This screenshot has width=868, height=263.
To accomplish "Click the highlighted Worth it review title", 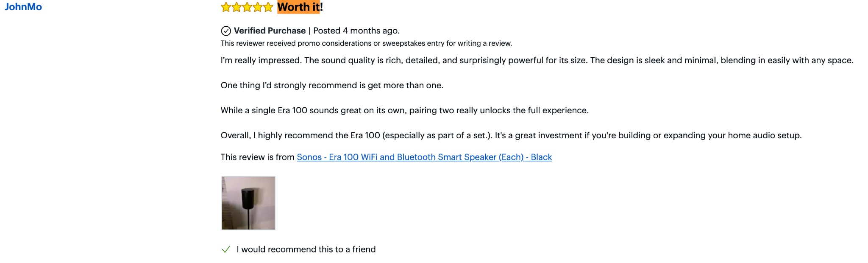I will click(298, 7).
